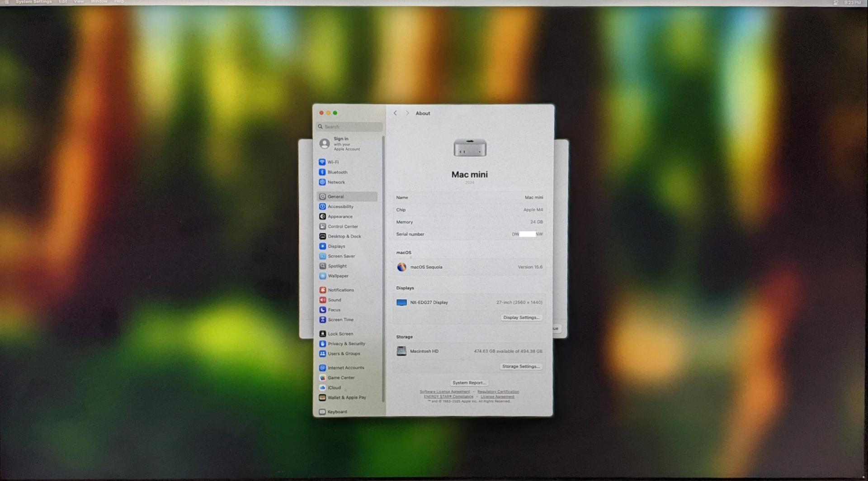Open Wi-Fi settings via its sidebar icon
868x481 pixels.
coord(322,162)
